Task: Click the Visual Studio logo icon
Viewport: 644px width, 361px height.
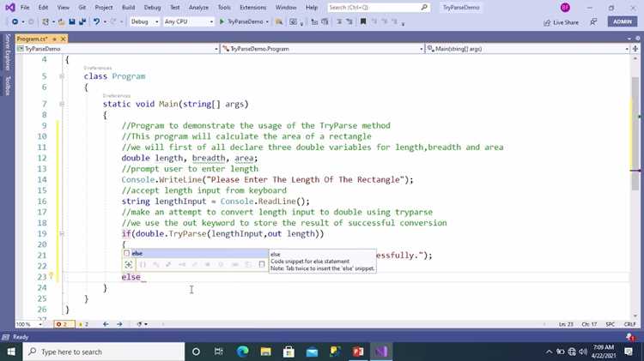Action: coord(9,8)
